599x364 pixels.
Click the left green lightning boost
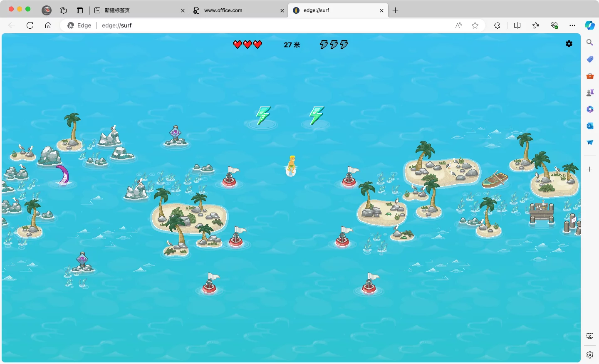point(263,115)
